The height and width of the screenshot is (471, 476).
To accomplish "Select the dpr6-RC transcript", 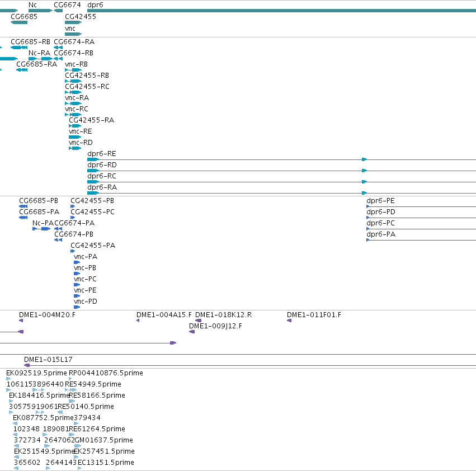I will 102,176.
